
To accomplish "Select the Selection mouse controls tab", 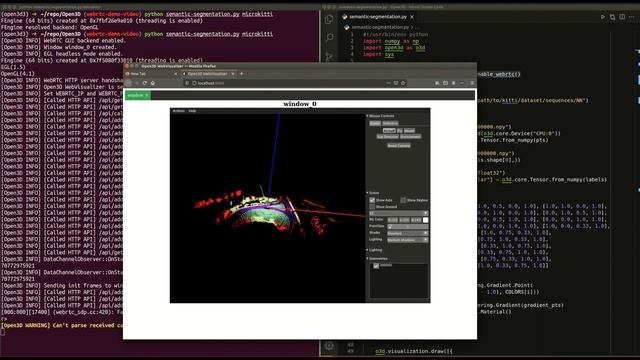I will point(390,123).
